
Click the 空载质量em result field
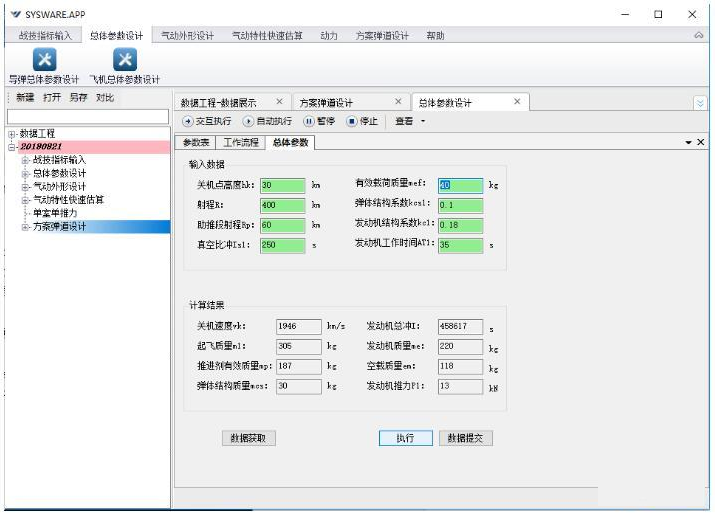461,366
